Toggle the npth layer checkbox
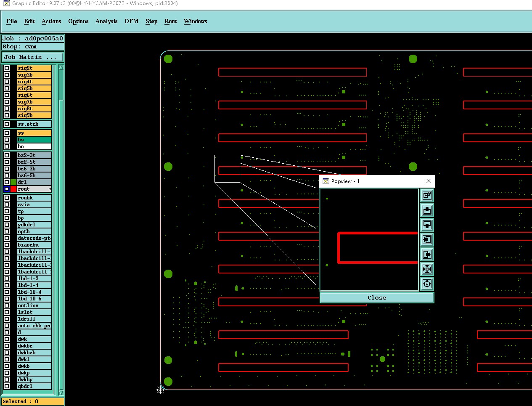The width and height of the screenshot is (532, 406). point(7,231)
